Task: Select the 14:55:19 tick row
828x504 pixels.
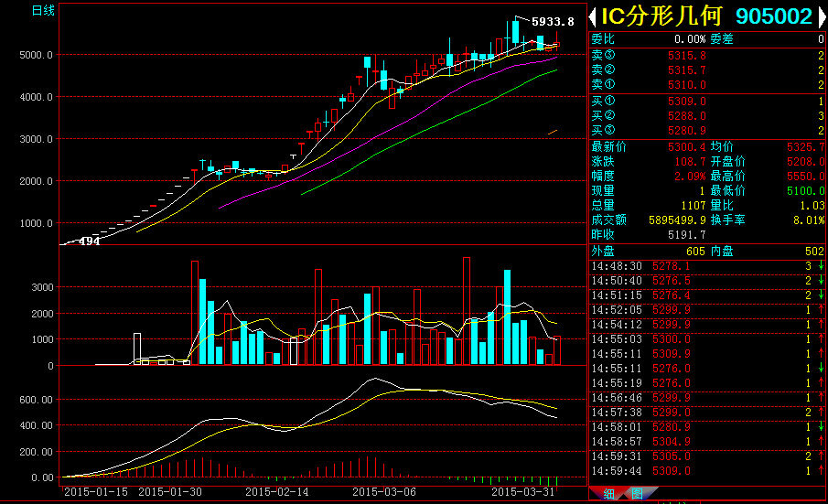Action: coord(707,383)
